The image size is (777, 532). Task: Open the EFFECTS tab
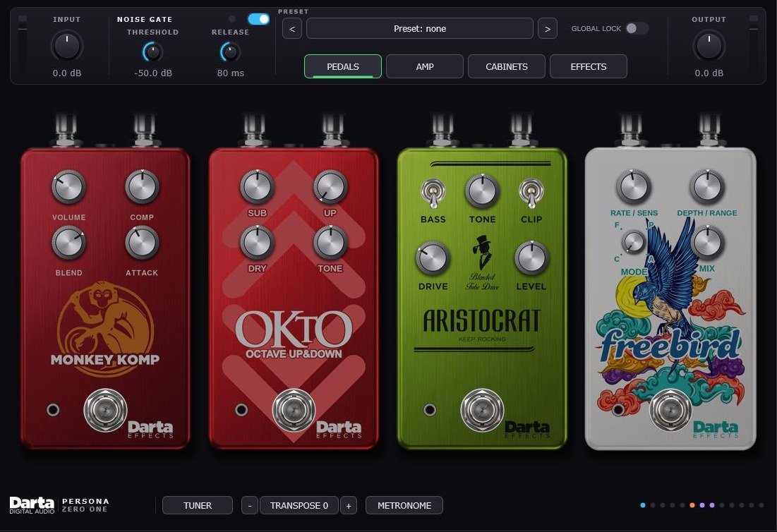click(588, 66)
